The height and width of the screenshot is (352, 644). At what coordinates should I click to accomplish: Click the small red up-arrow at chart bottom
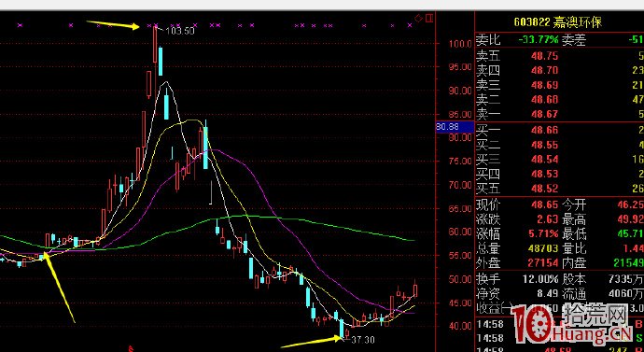pos(131,348)
